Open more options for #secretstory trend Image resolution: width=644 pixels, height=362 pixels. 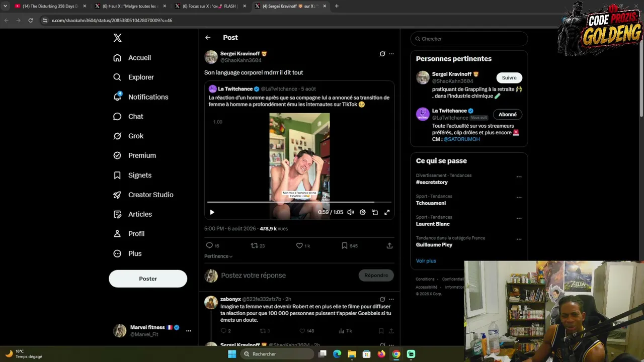[x=519, y=177]
